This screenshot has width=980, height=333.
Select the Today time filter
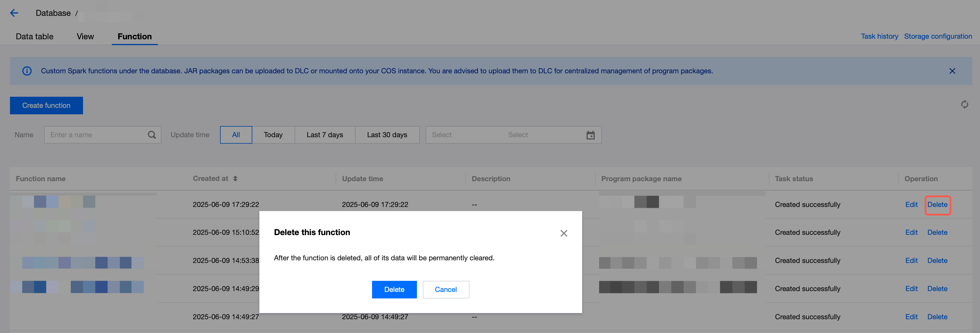click(x=273, y=135)
